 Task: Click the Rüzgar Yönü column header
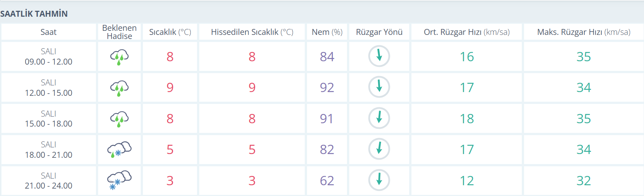pos(379,32)
